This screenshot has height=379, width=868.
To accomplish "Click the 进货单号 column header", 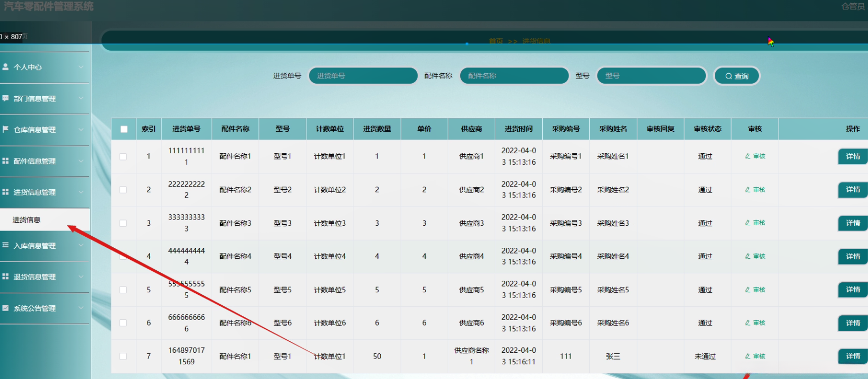I will [187, 129].
